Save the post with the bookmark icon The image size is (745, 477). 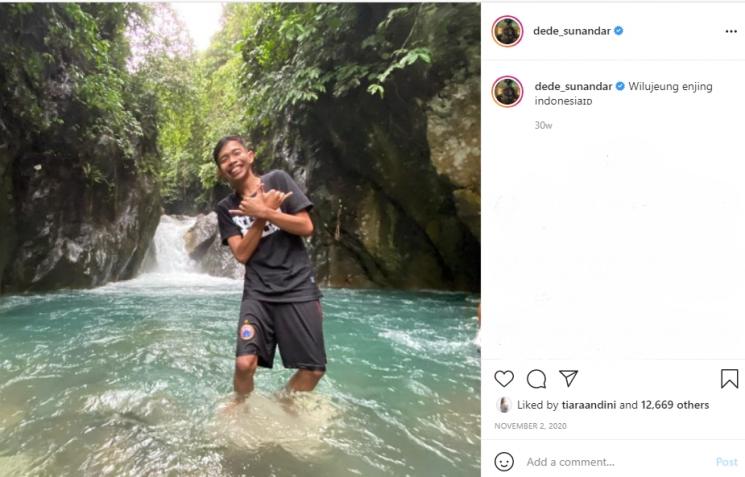click(729, 378)
